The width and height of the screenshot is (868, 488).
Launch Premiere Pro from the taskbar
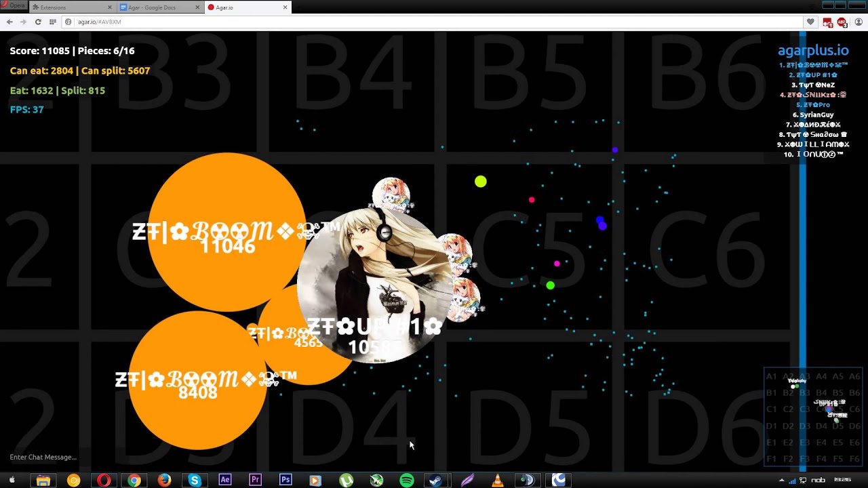255,480
